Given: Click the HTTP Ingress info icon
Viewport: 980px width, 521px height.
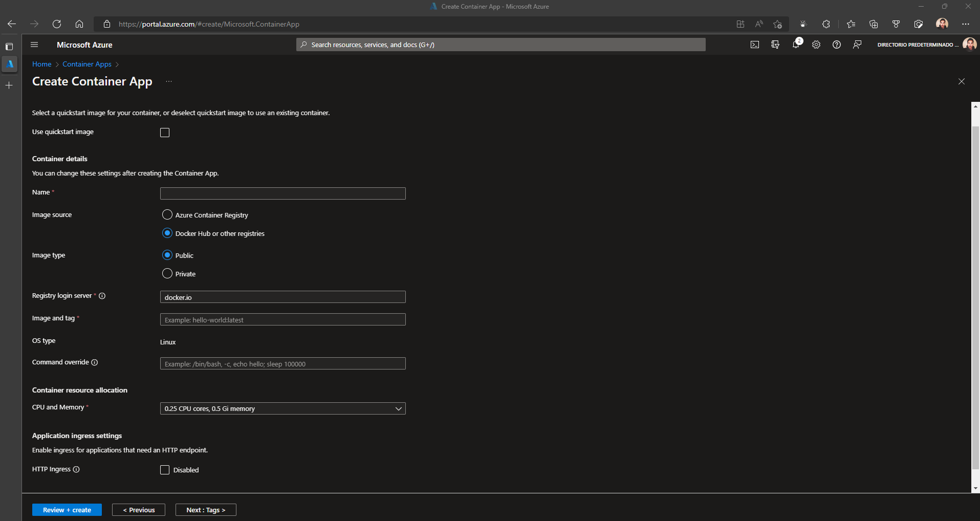Looking at the screenshot, I should coord(76,469).
